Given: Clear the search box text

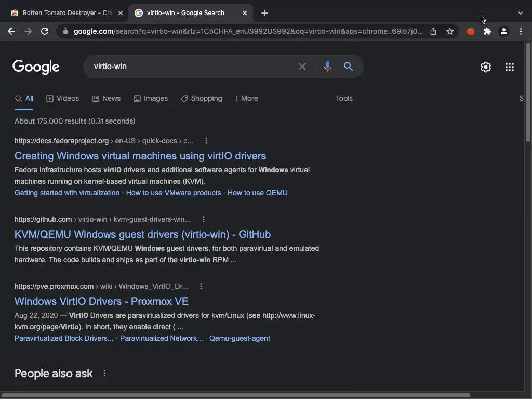Looking at the screenshot, I should coord(302,66).
